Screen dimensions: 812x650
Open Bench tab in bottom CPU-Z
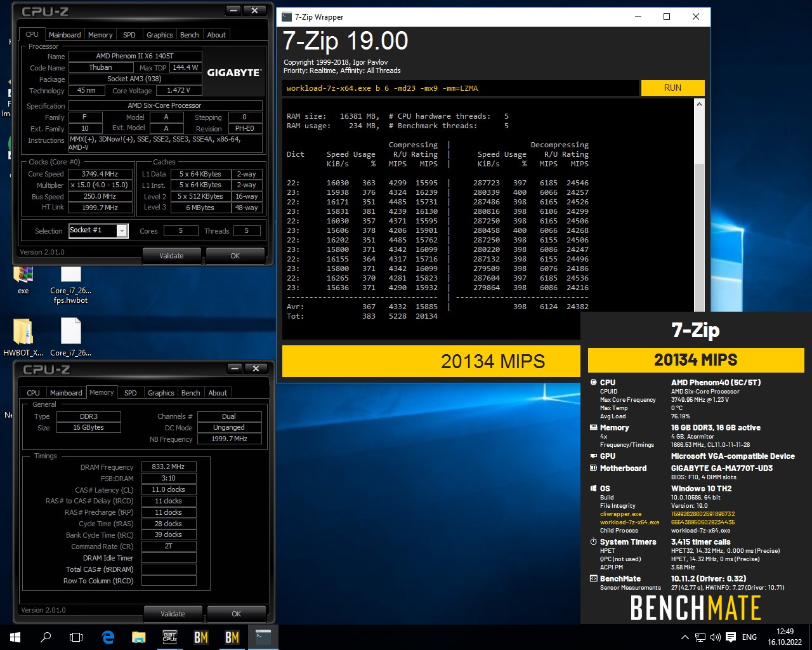[191, 393]
